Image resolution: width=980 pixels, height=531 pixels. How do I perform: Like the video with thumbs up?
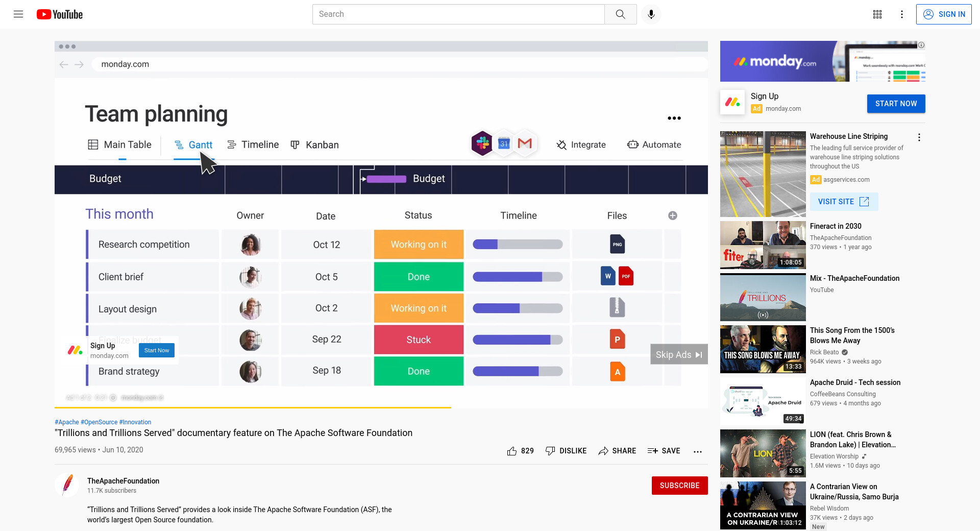pos(520,451)
